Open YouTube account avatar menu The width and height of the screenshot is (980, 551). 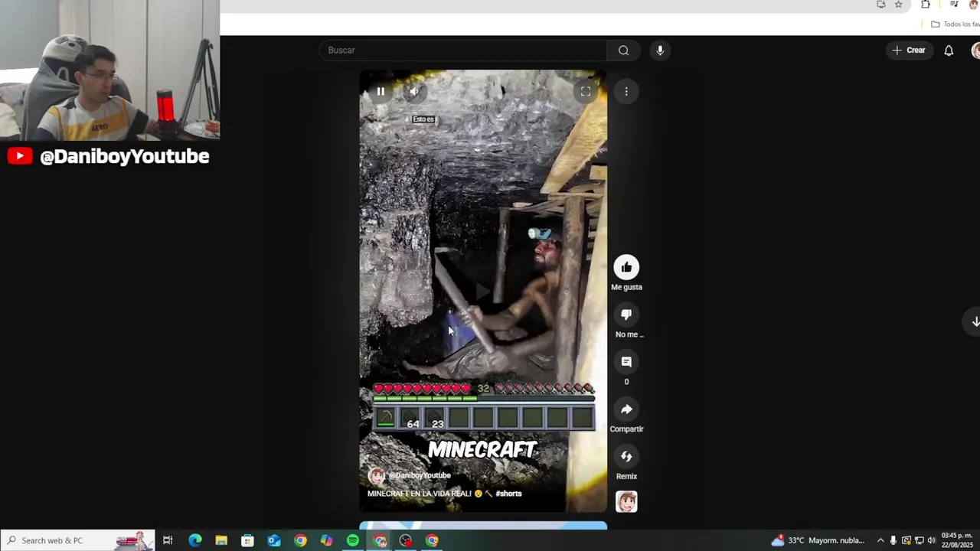click(x=975, y=51)
